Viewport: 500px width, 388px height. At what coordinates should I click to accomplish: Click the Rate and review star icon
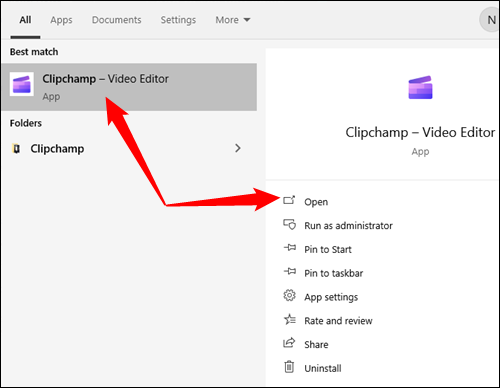(x=289, y=319)
